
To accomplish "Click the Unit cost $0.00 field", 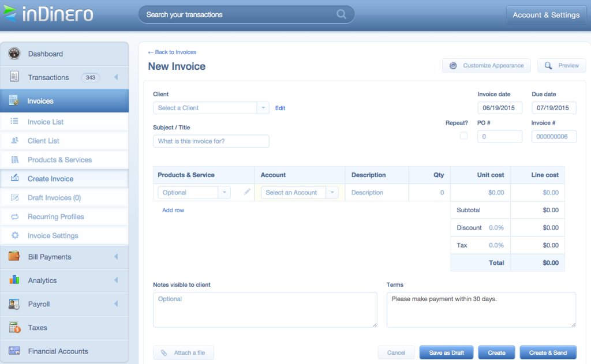I will point(481,193).
